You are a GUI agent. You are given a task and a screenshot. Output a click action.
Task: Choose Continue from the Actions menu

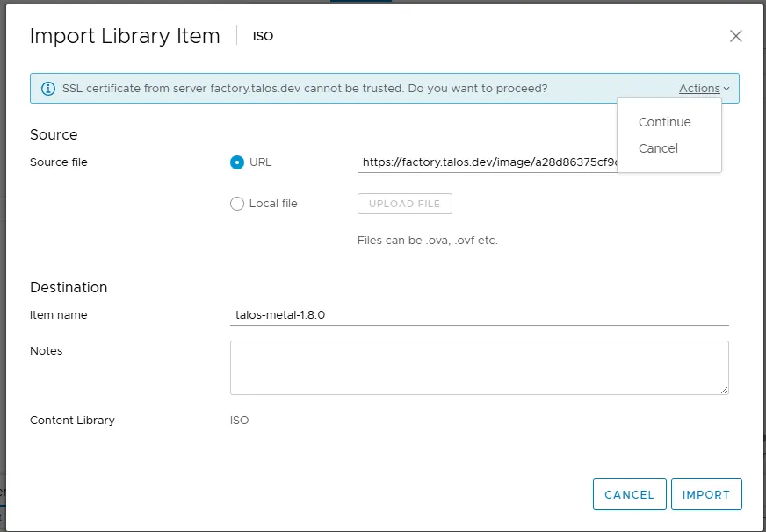[x=664, y=122]
